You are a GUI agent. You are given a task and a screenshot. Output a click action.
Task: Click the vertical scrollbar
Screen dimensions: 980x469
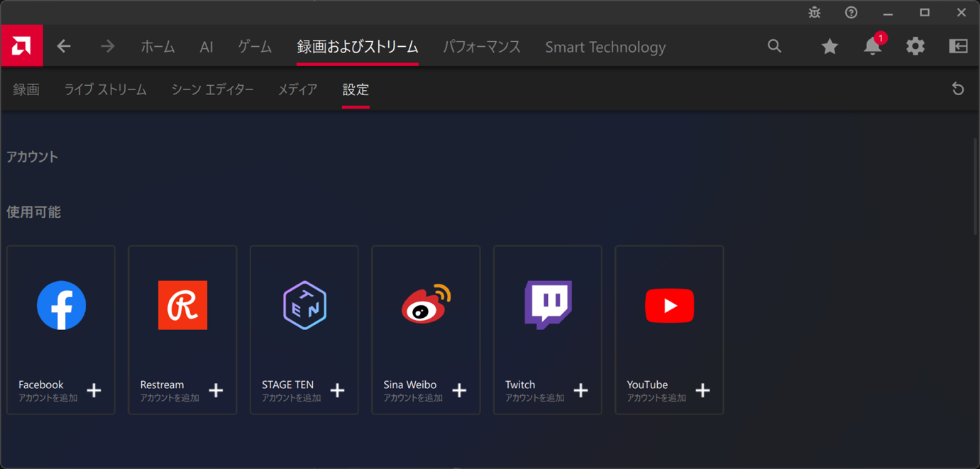pyautogui.click(x=976, y=187)
